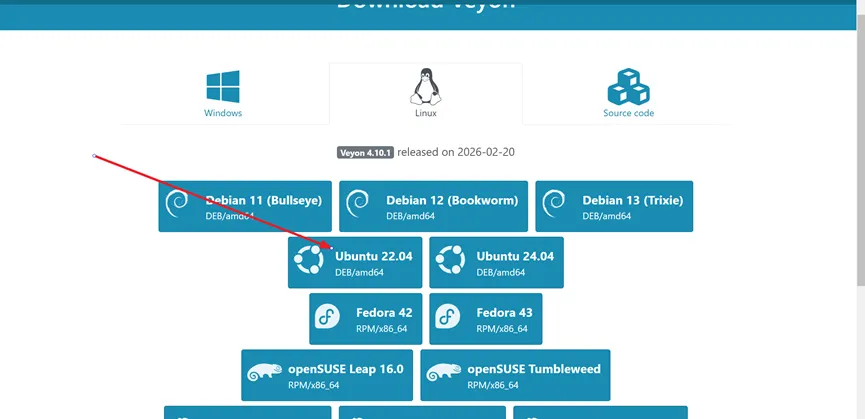
Task: Click the Fedora 43 logo icon
Action: coord(447,317)
